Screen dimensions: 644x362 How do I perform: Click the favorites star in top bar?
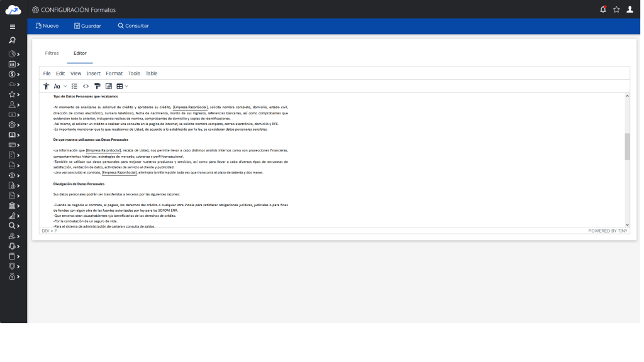[616, 9]
